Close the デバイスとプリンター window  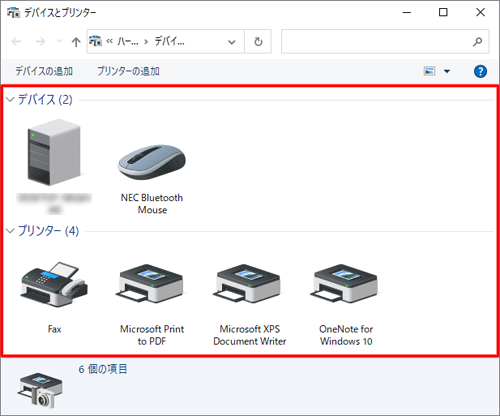[x=480, y=13]
